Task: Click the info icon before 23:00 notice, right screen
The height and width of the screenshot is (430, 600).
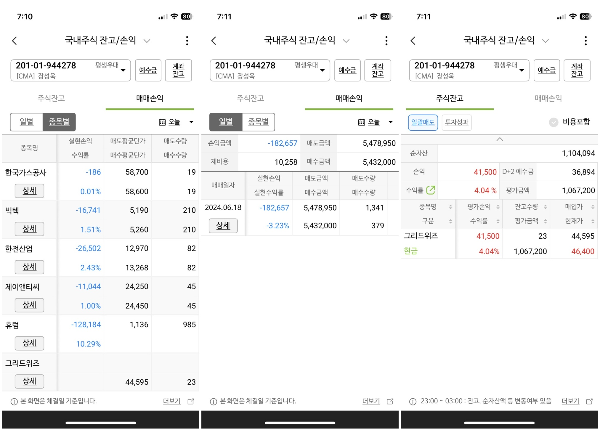Action: pos(412,401)
